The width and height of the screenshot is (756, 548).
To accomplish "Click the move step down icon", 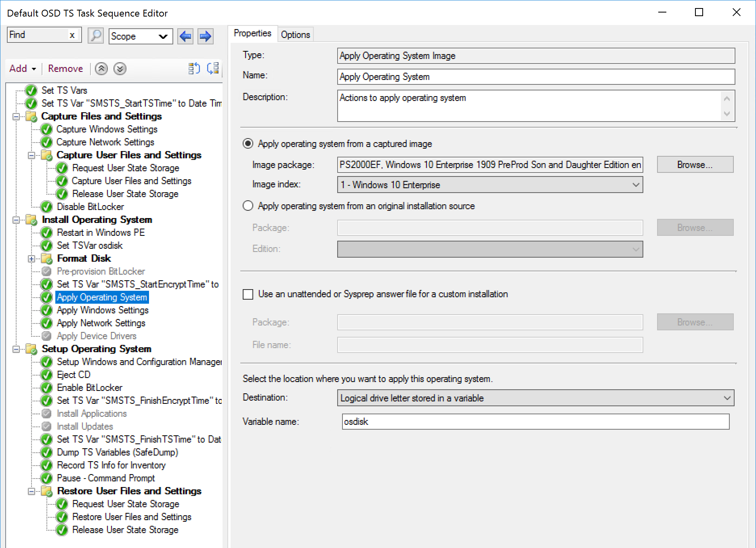I will coord(213,69).
